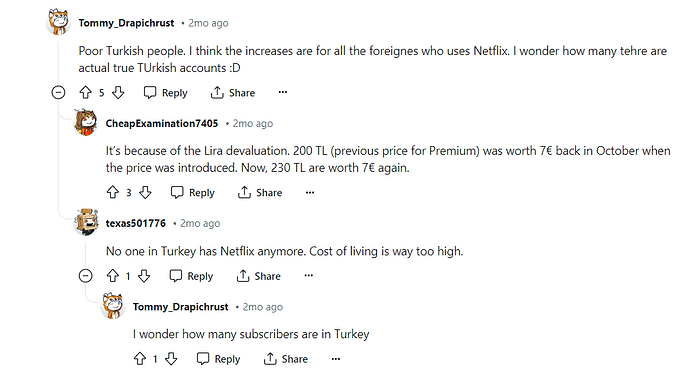Open CheapExamination7405's user profile
The width and height of the screenshot is (690, 380).
(162, 124)
